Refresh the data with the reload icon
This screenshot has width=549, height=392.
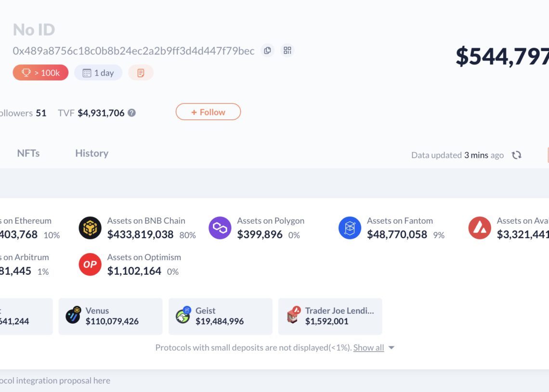517,155
